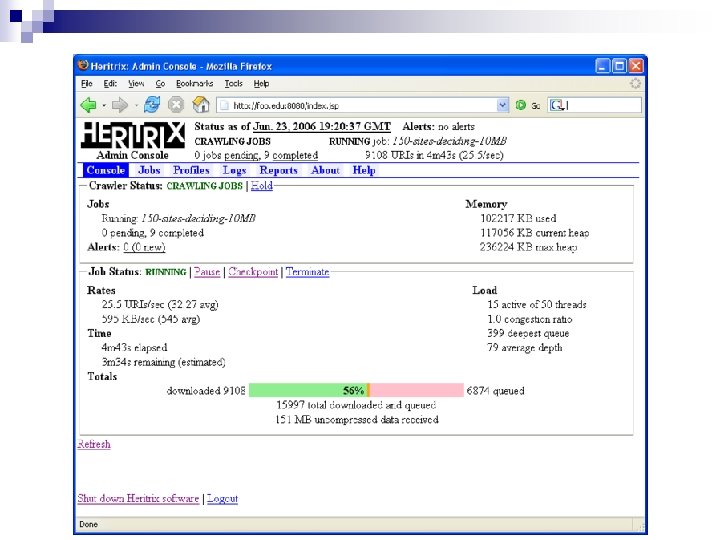Image resolution: width=720 pixels, height=540 pixels.
Task: Click the 'pending' jobs link in header
Action: 242,155
